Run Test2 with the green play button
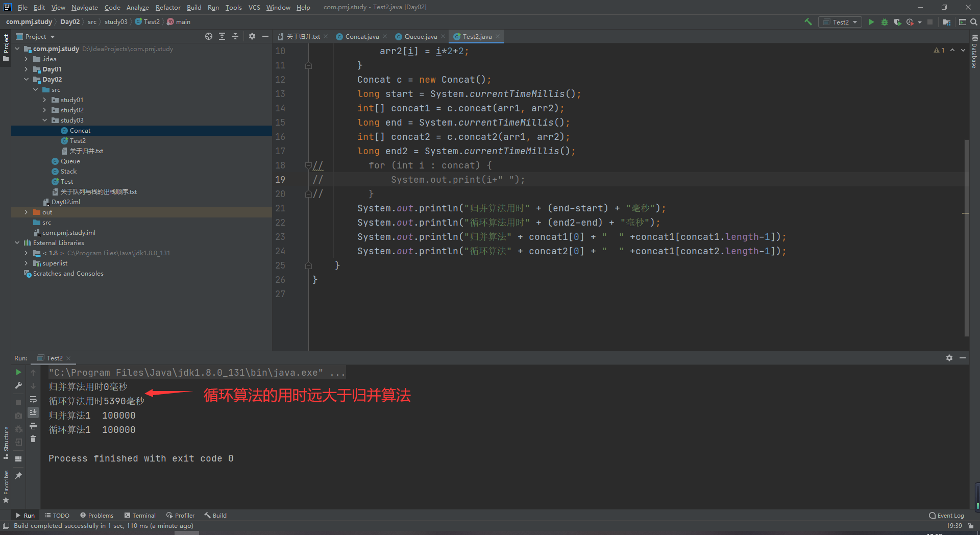Screen dimensions: 980x535 tap(871, 22)
